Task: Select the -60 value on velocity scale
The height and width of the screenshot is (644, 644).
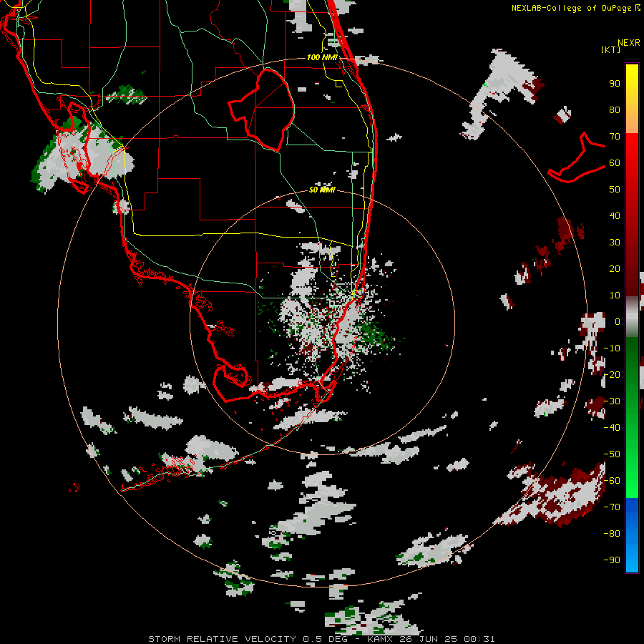Action: click(612, 481)
